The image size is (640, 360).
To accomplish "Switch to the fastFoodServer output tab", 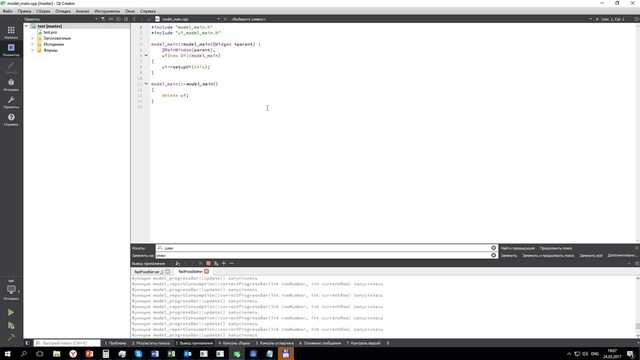I will click(x=149, y=271).
